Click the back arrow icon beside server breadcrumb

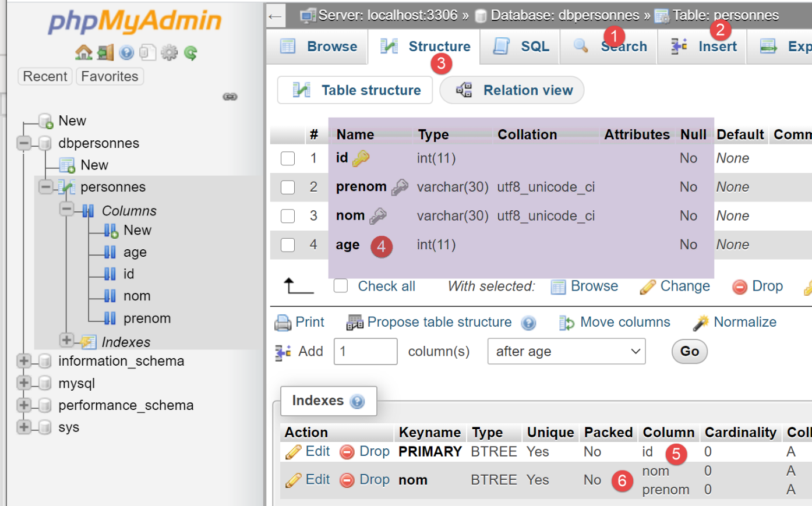(276, 16)
